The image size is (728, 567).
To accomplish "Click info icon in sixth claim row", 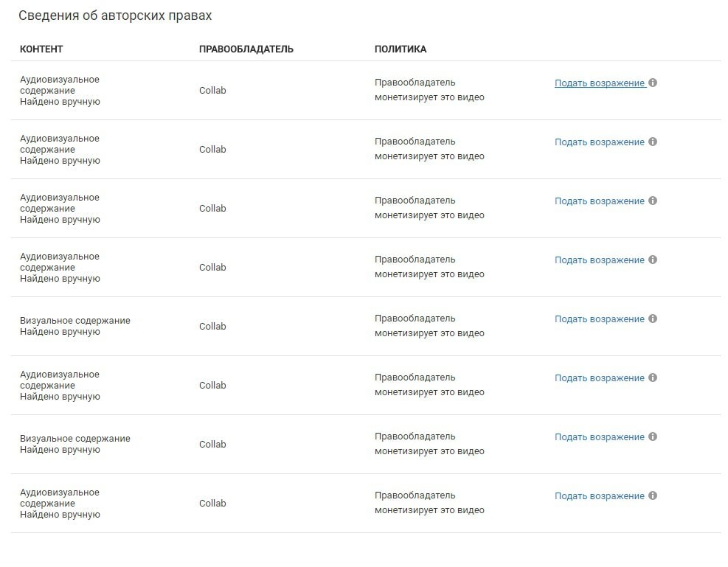I will click(652, 378).
